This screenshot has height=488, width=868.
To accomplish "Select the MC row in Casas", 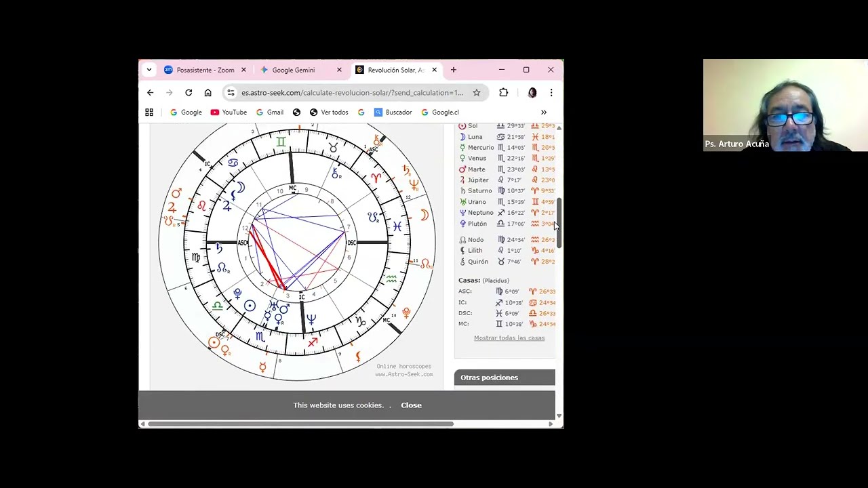I will click(507, 324).
